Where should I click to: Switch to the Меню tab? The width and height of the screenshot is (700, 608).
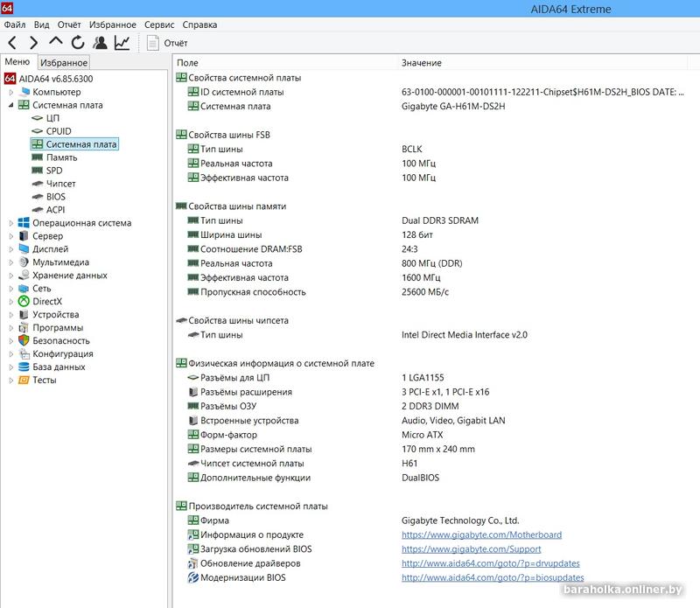(17, 61)
